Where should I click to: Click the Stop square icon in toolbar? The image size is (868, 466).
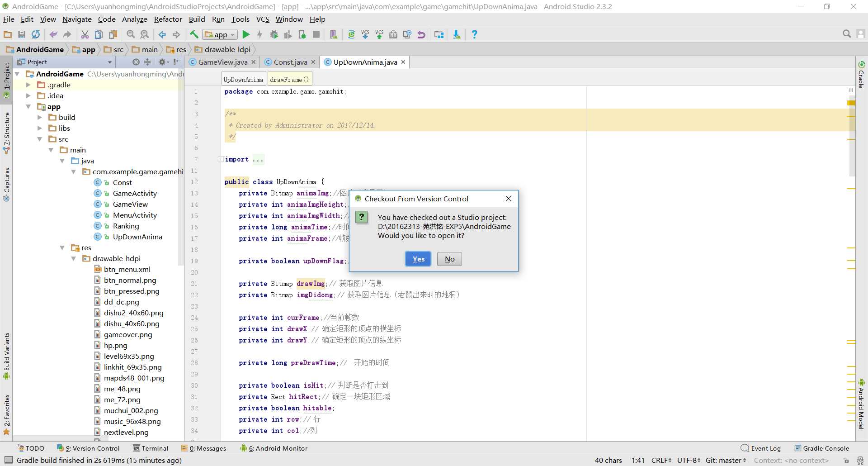pos(316,34)
